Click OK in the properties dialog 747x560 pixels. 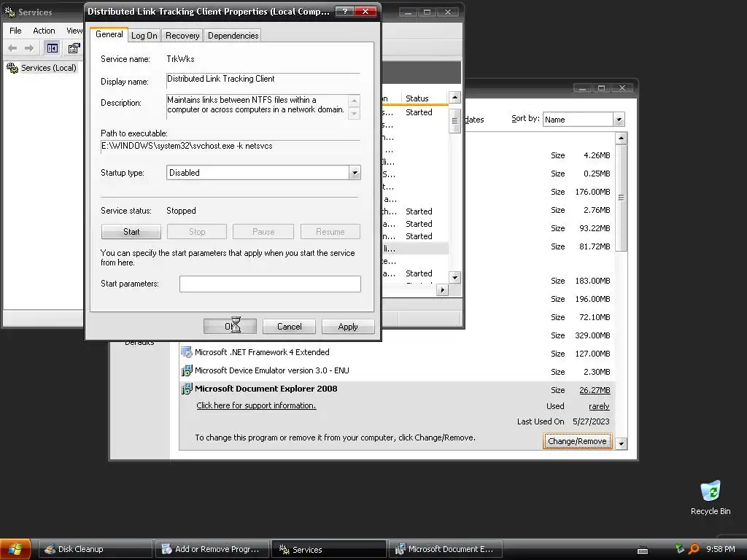pyautogui.click(x=230, y=327)
